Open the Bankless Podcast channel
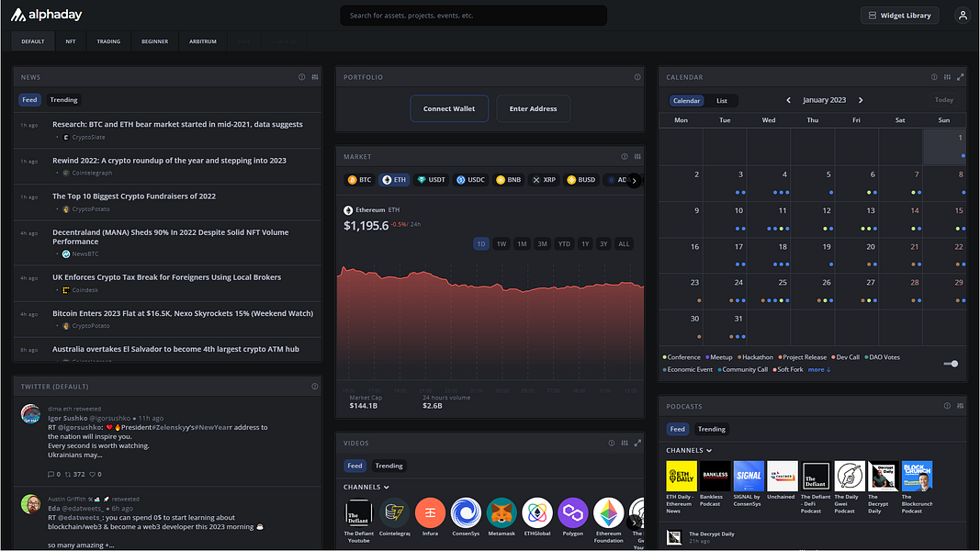 pos(715,484)
